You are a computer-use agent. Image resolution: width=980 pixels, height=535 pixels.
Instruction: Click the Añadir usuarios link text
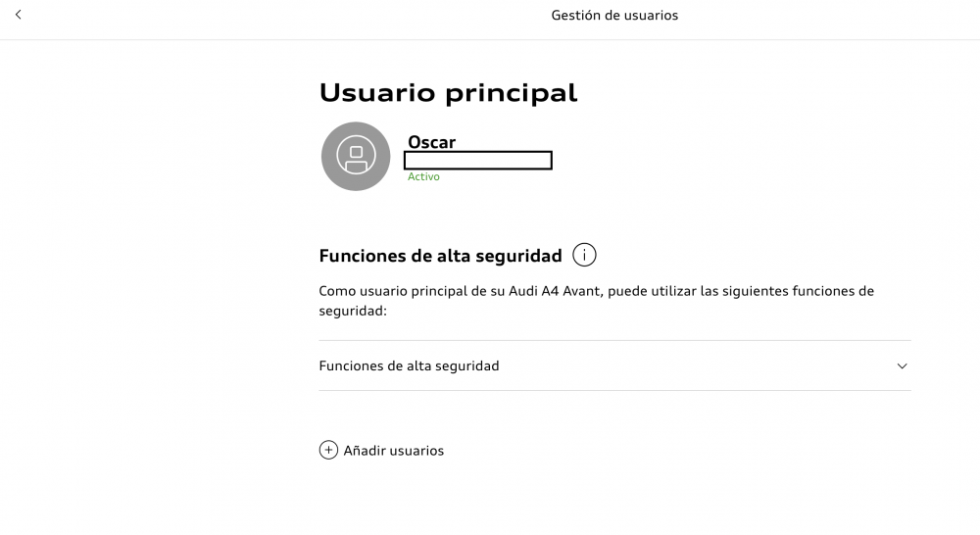[394, 451]
